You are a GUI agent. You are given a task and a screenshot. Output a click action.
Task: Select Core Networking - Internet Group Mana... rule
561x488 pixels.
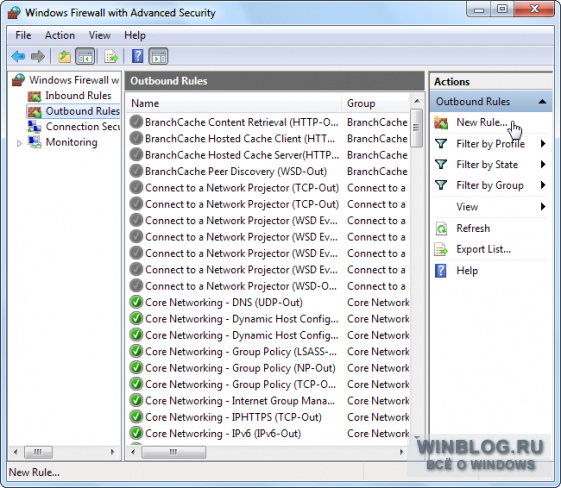click(x=240, y=401)
